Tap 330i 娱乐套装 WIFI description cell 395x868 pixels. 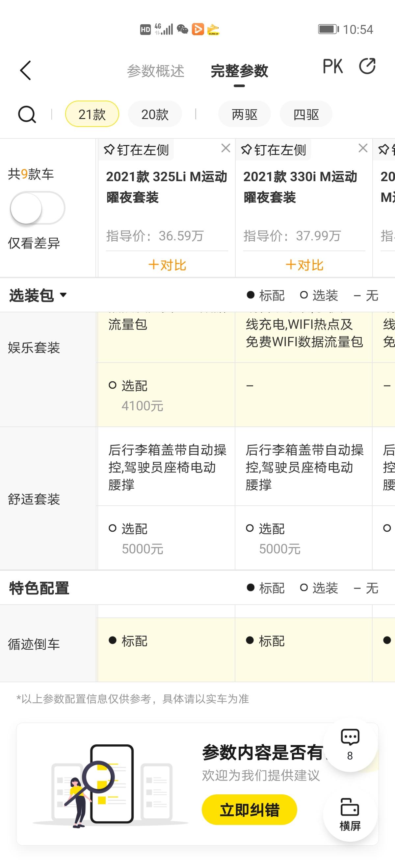(303, 337)
